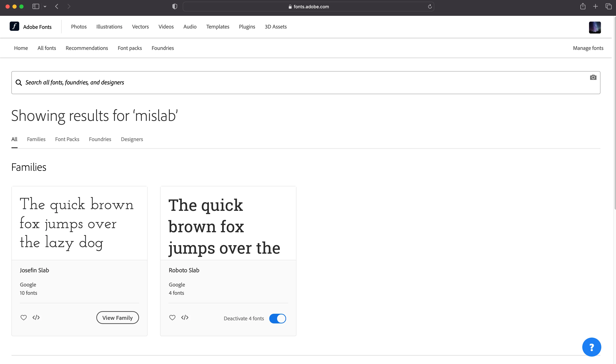The width and height of the screenshot is (616, 364).
Task: Reload the page in address bar
Action: point(430,7)
